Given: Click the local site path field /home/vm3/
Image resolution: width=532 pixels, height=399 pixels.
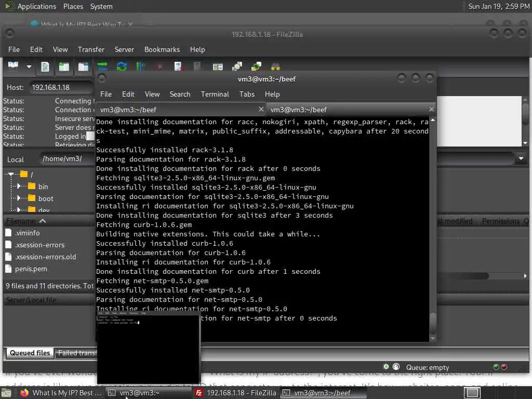Looking at the screenshot, I should pos(67,158).
